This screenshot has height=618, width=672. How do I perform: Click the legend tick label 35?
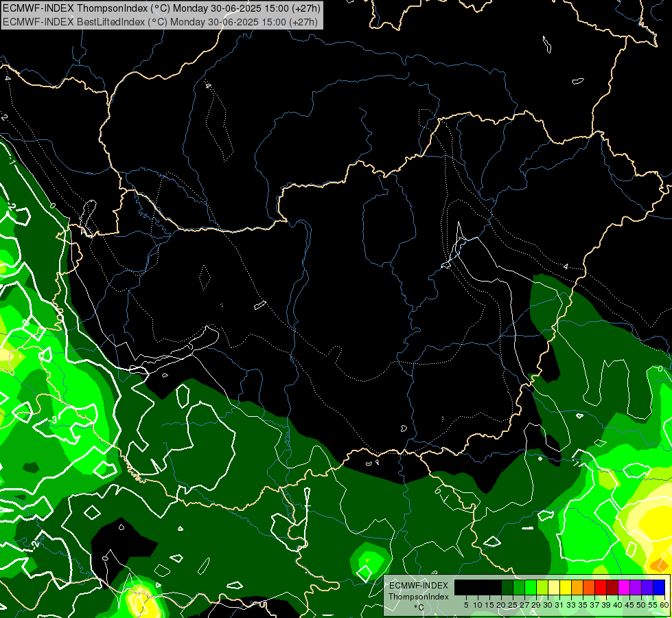[x=583, y=605]
